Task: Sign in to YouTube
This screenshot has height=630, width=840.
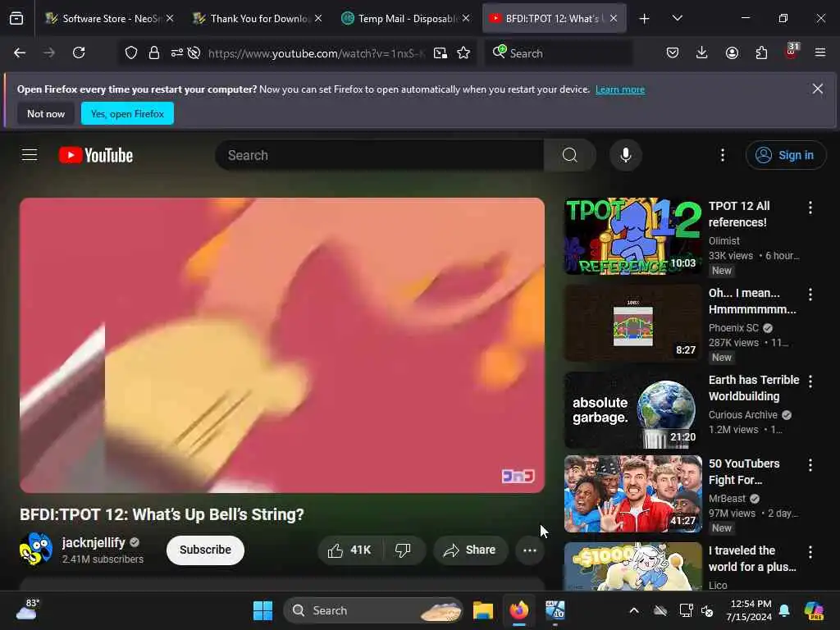Action: click(785, 155)
